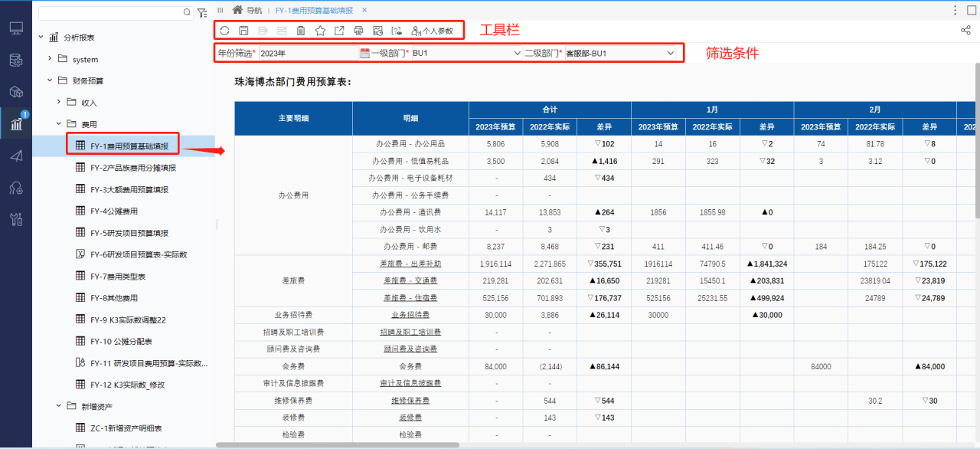The width and height of the screenshot is (980, 449).
Task: Close the FY-1费用预算基础填报 tab
Action: click(364, 10)
